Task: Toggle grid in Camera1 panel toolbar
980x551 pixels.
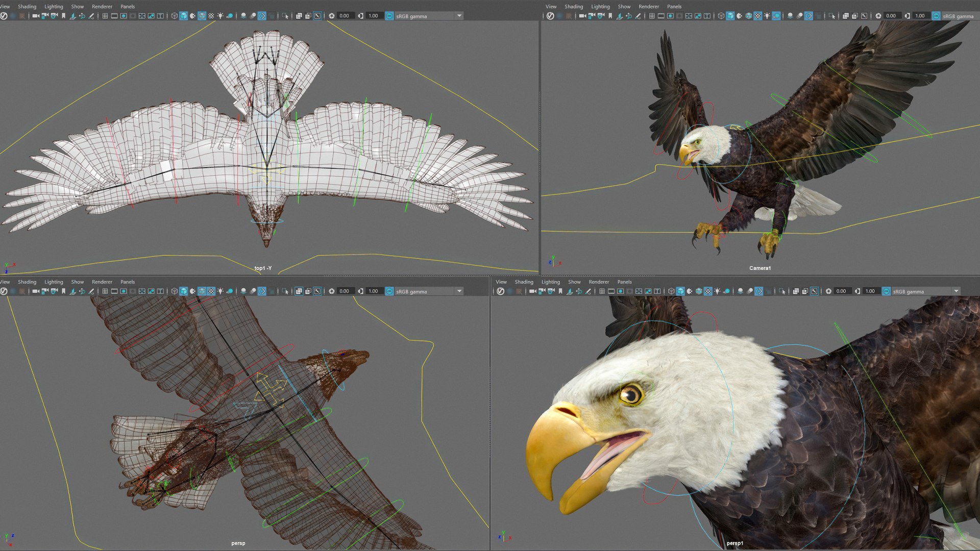Action: click(652, 16)
